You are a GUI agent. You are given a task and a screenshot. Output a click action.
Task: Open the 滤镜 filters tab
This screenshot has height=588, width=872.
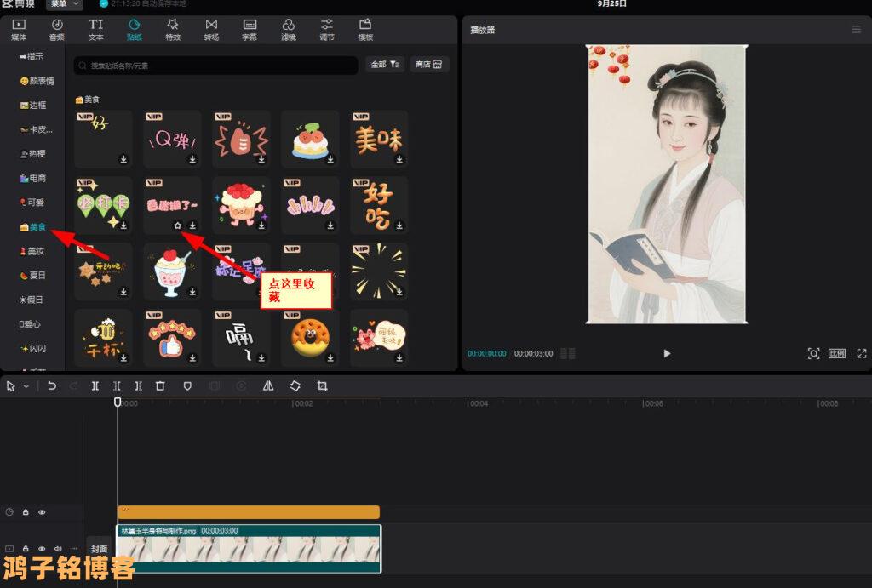pos(289,30)
